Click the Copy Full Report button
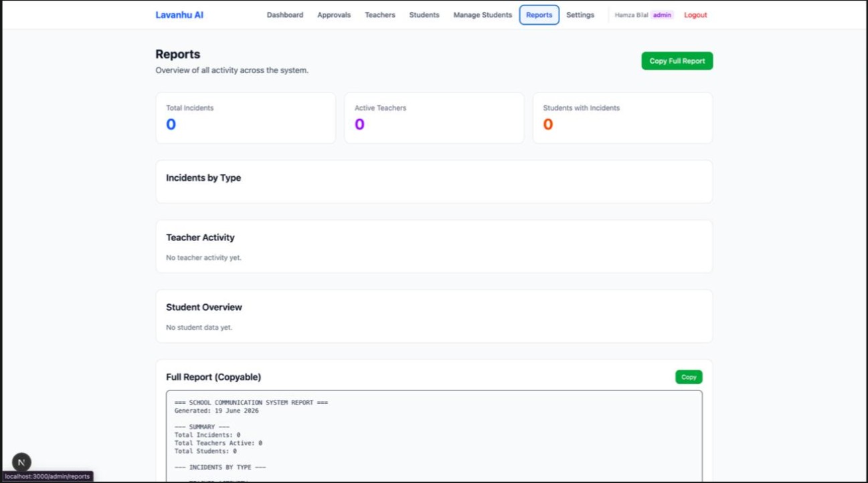The width and height of the screenshot is (868, 483). 677,61
